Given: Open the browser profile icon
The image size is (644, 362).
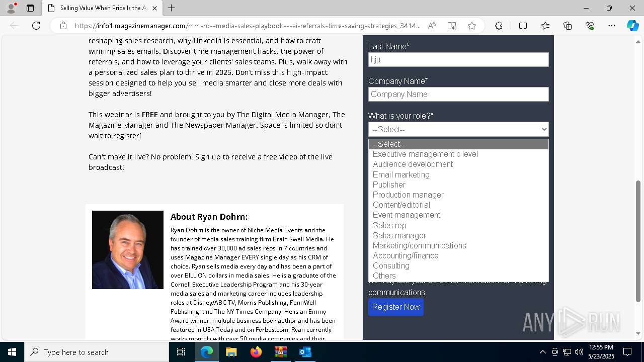Looking at the screenshot, I should (11, 8).
